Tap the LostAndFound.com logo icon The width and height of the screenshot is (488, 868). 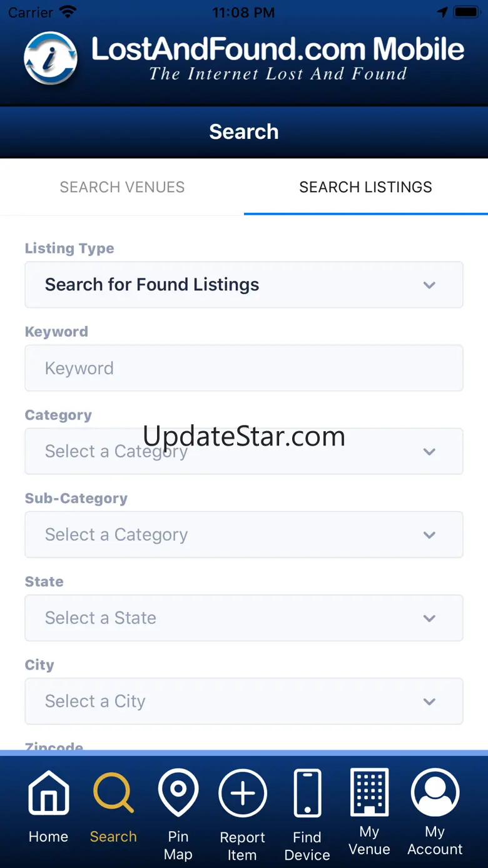[51, 59]
